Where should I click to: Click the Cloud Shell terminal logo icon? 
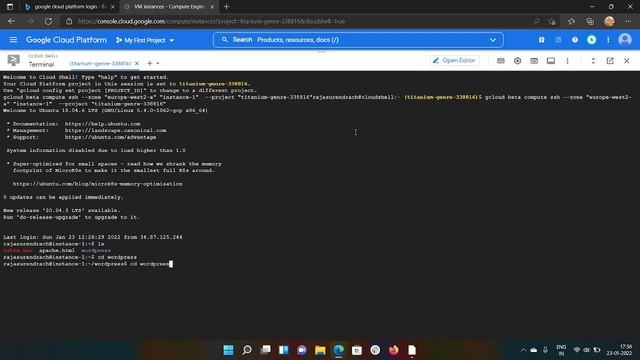coord(13,60)
